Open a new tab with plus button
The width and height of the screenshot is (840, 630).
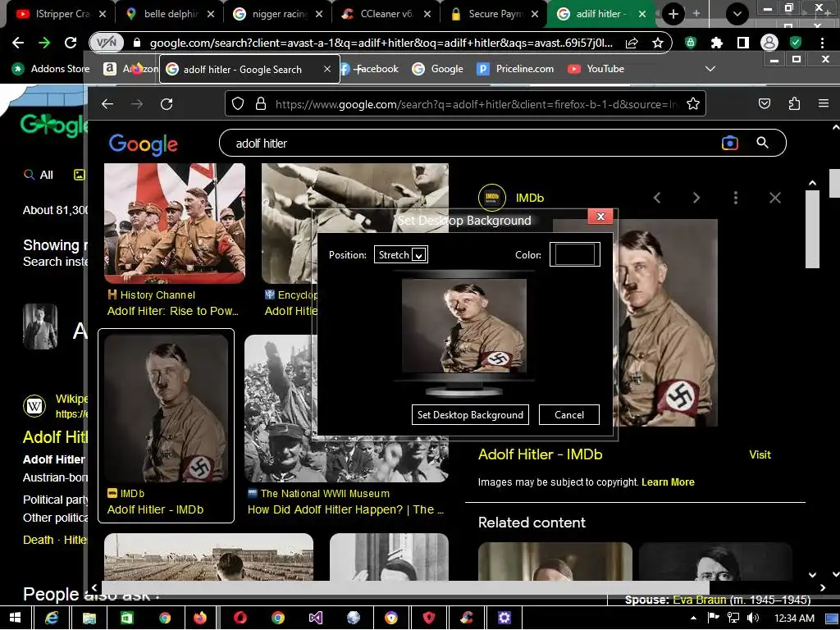point(673,14)
